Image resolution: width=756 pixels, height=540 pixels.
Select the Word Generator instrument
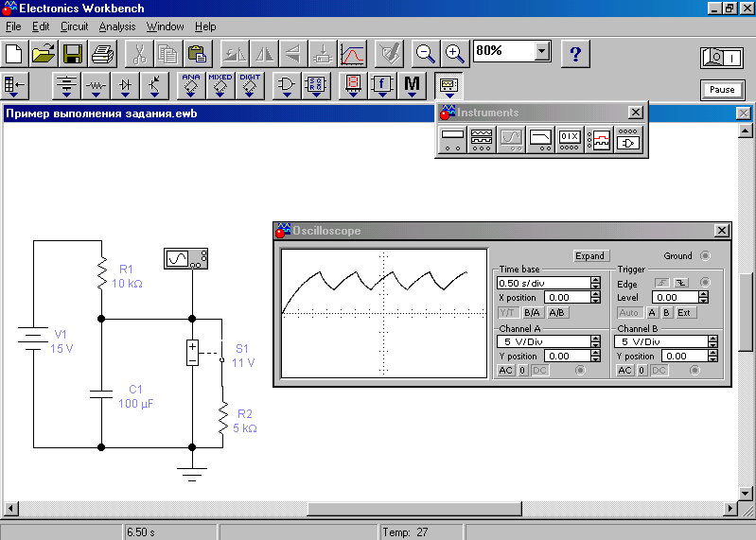[570, 140]
